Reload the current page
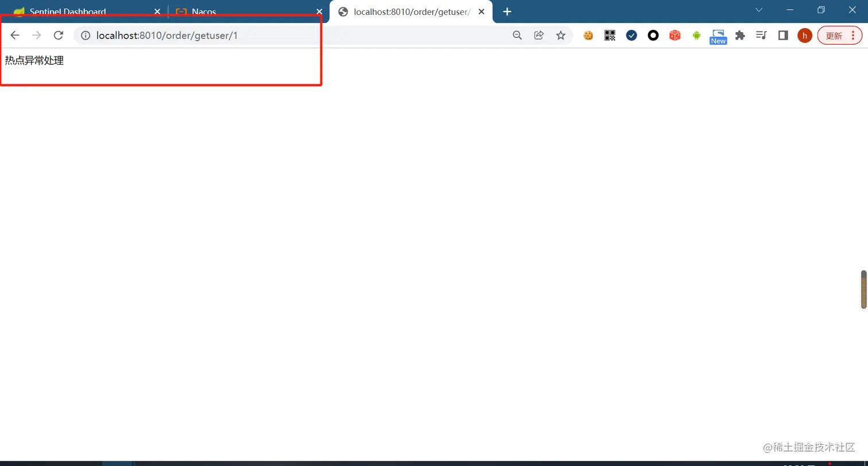Image resolution: width=868 pixels, height=466 pixels. pyautogui.click(x=58, y=36)
